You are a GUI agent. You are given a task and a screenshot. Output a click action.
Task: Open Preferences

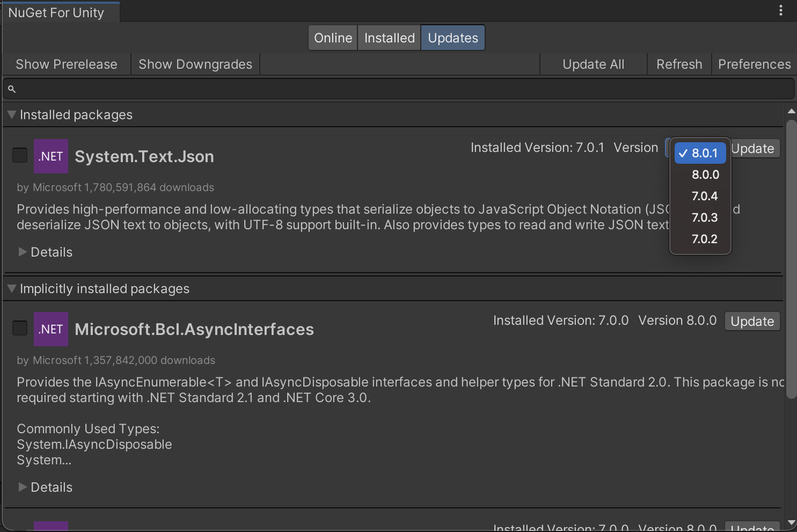click(754, 64)
